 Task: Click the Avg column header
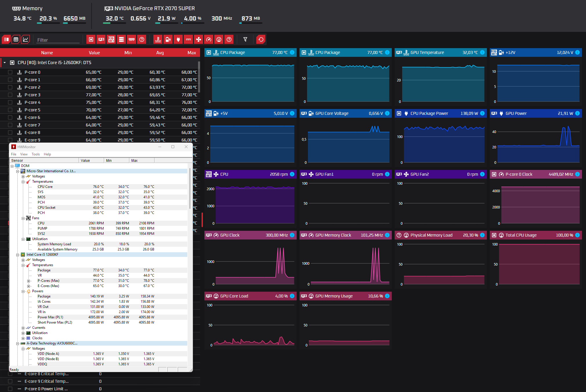[160, 53]
